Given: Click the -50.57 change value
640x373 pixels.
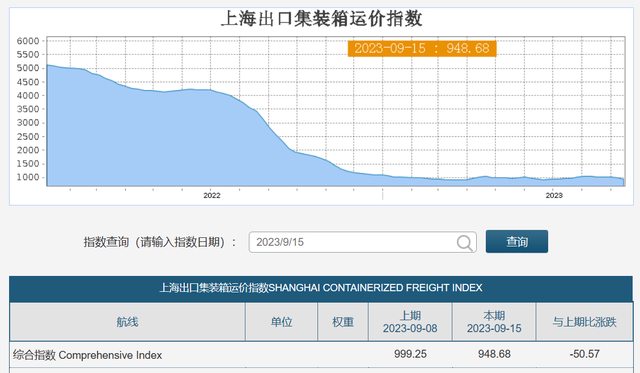Looking at the screenshot, I should click(x=584, y=354).
